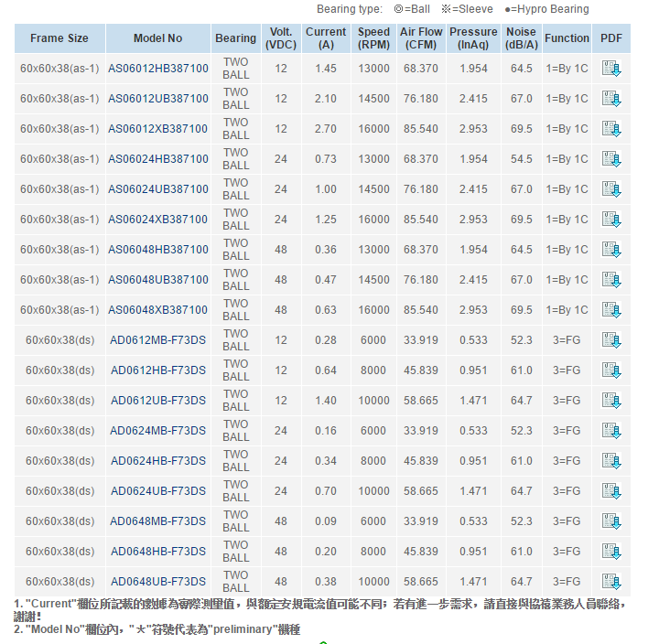Open model AS06012XB387100 link
Viewport: 659px width, 644px height.
pos(158,129)
